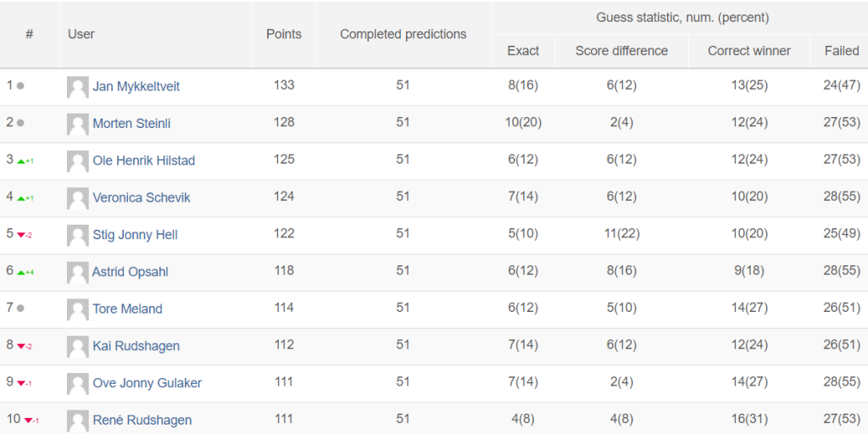Click the green +4 arrow beside rank 6

[25, 272]
